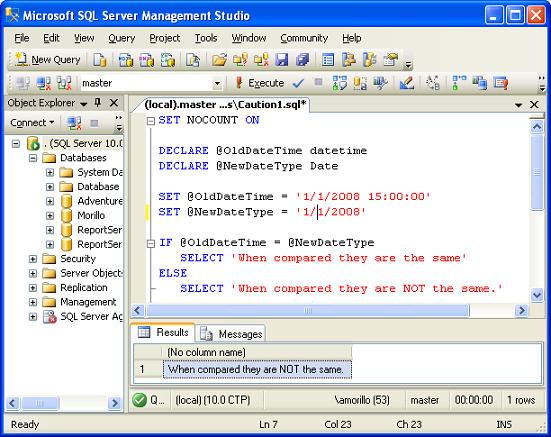This screenshot has height=437, width=551.
Task: Open Object Explorer window position dropdown
Action: tap(83, 104)
